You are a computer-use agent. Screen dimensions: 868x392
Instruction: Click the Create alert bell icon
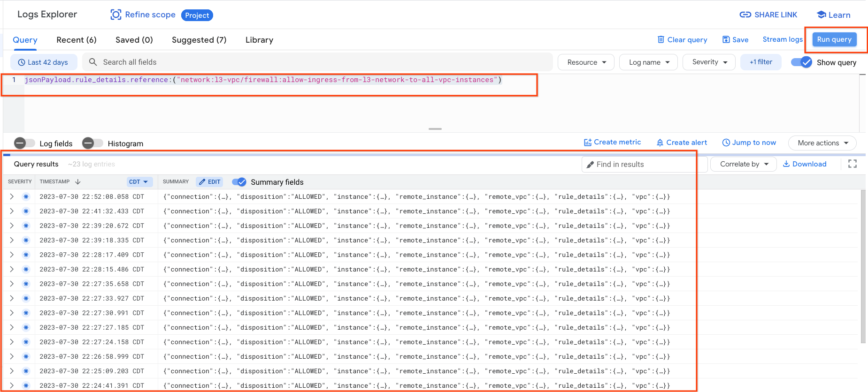point(660,143)
